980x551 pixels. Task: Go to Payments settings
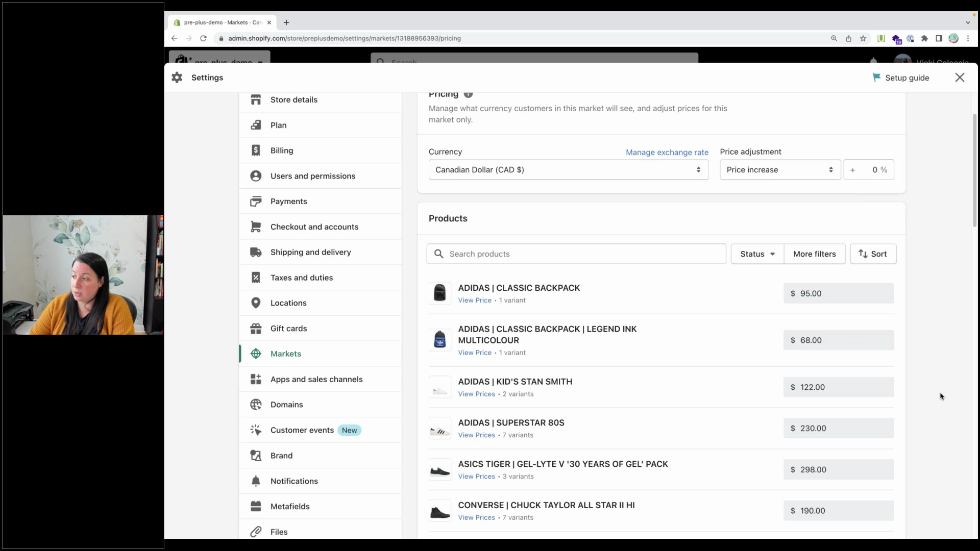(x=320, y=202)
